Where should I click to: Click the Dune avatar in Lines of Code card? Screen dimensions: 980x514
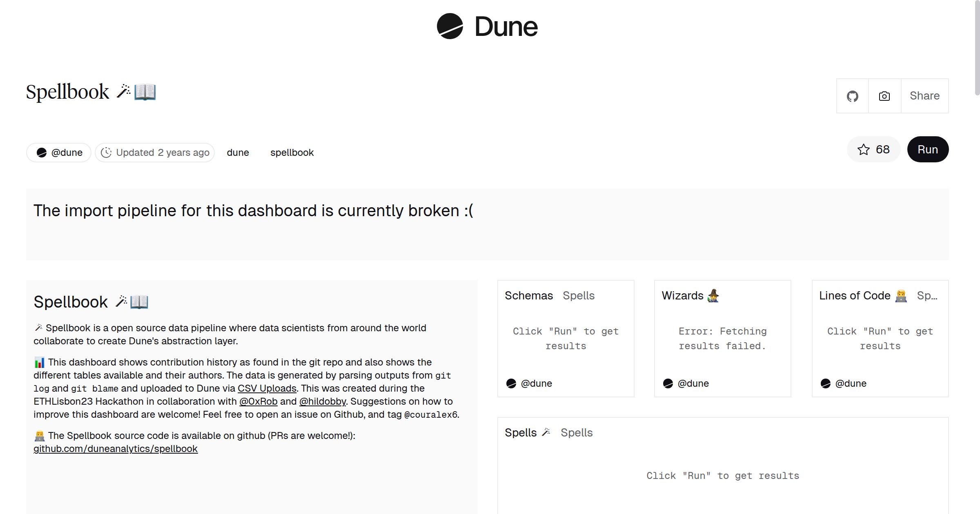click(x=825, y=383)
